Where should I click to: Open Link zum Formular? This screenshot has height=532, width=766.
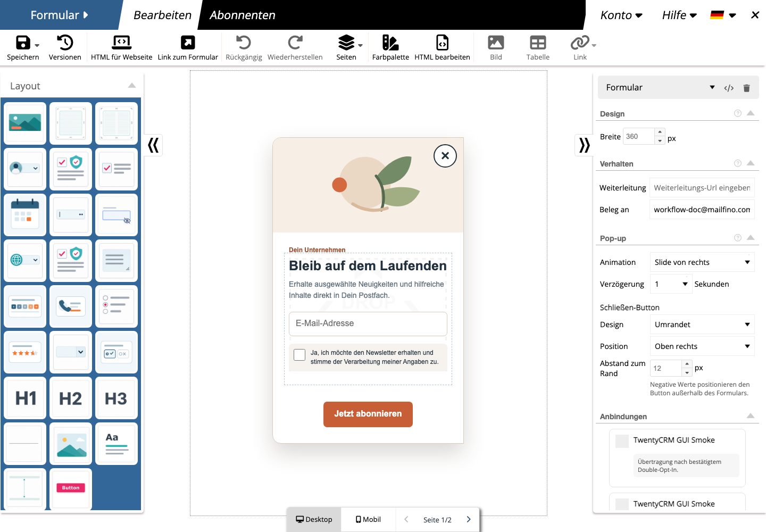[188, 47]
